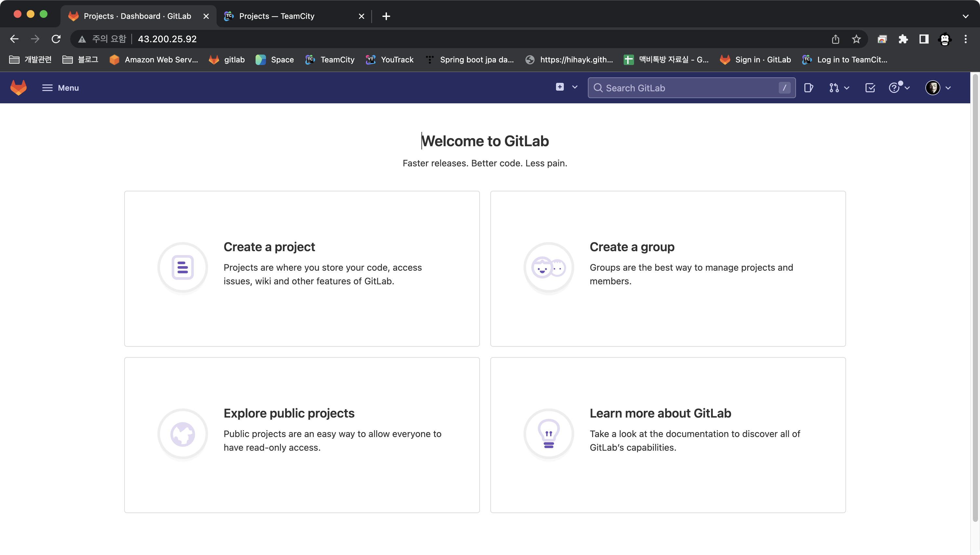
Task: Expand the Merge requests dropdown chevron
Action: click(x=847, y=88)
